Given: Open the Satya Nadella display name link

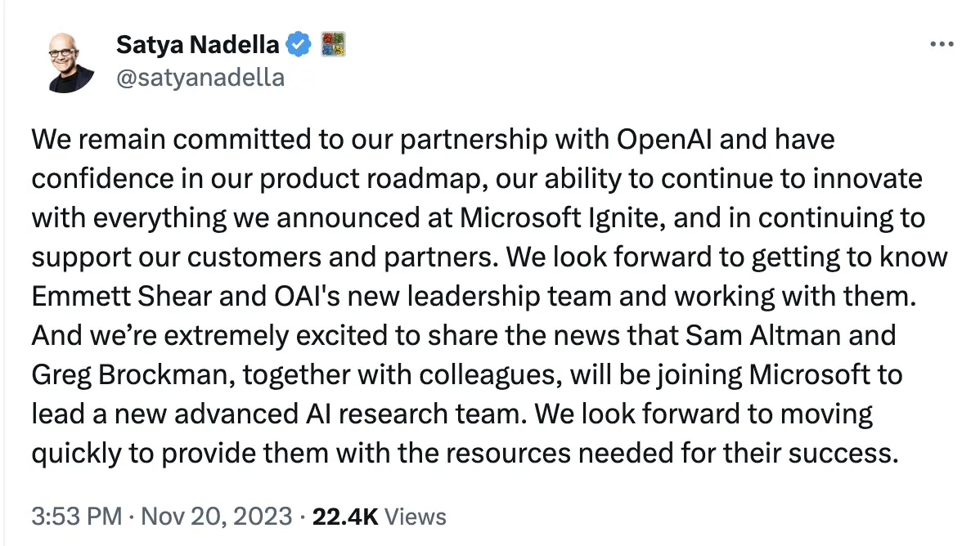Looking at the screenshot, I should point(197,44).
